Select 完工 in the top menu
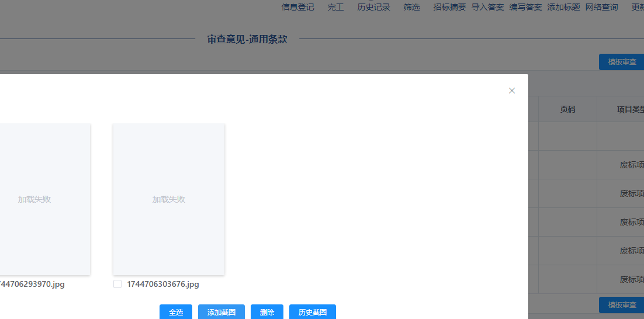The image size is (644, 319). pyautogui.click(x=335, y=7)
